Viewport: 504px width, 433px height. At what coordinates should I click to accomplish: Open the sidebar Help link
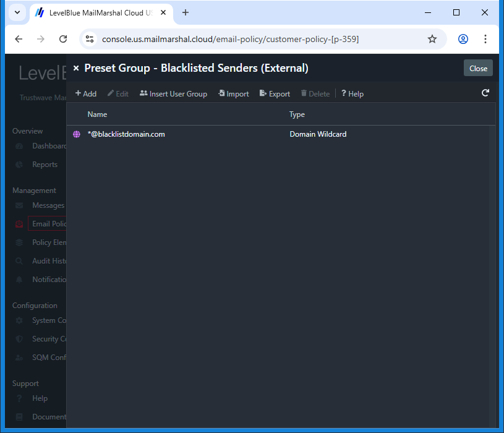tap(40, 398)
